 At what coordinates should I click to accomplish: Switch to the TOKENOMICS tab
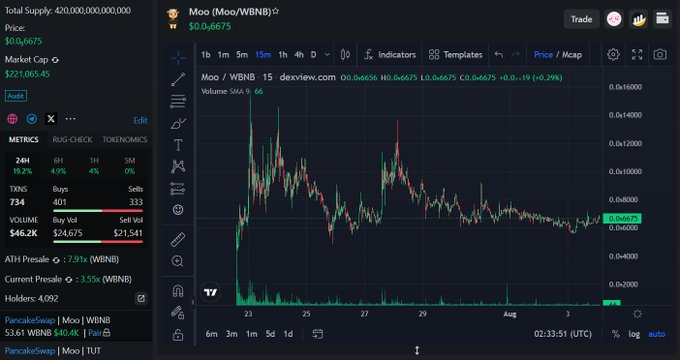coord(125,140)
